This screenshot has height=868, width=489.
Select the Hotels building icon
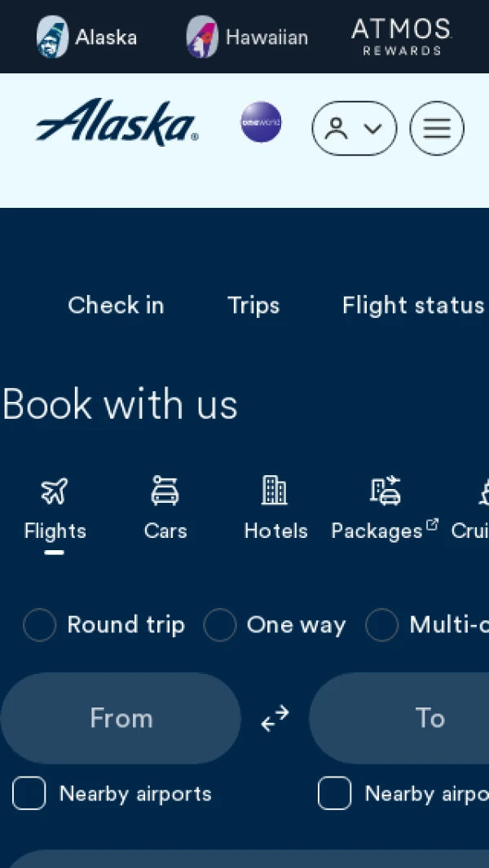(x=275, y=490)
